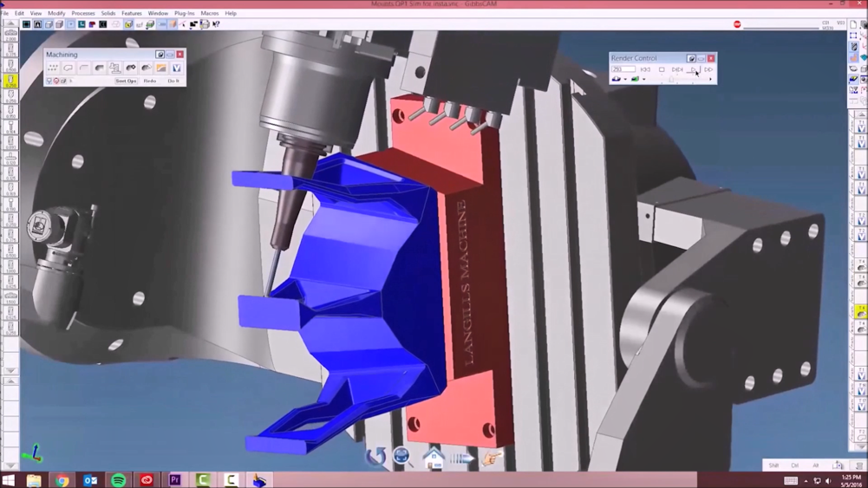This screenshot has height=488, width=868.
Task: Select the highlighted yellow tool tile in left list
Action: (10, 81)
